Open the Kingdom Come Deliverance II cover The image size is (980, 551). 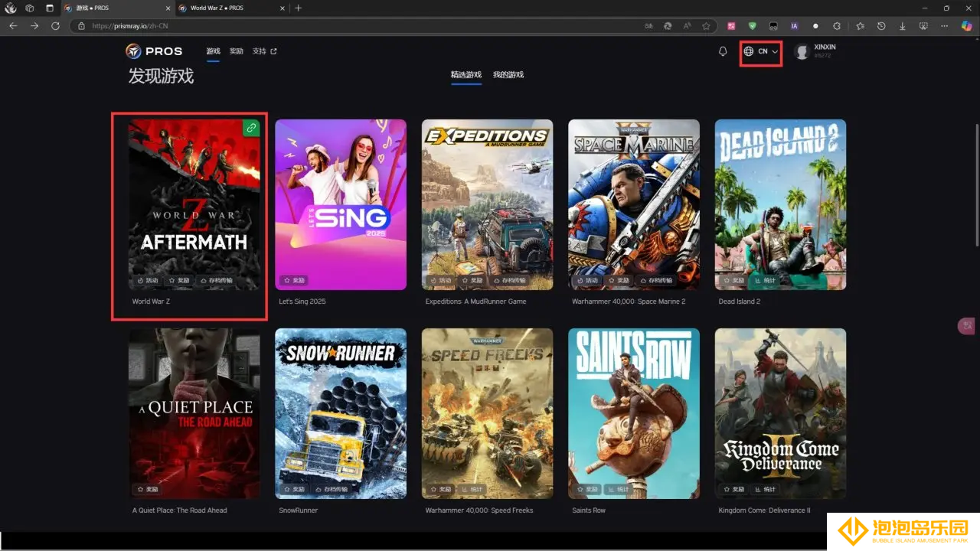pos(780,413)
